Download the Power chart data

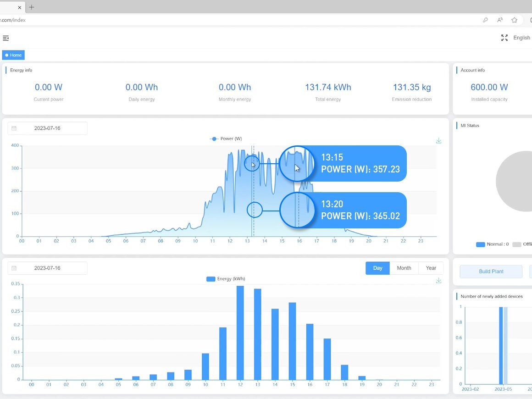click(x=438, y=140)
